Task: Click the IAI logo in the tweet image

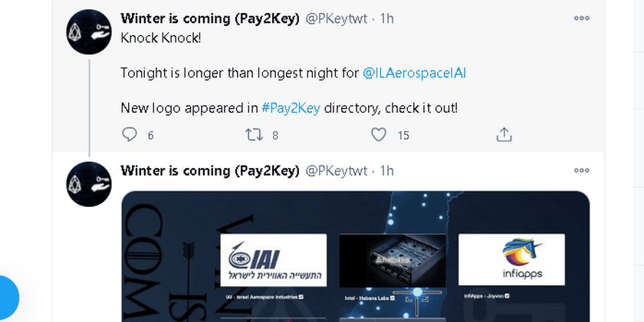Action: (273, 260)
